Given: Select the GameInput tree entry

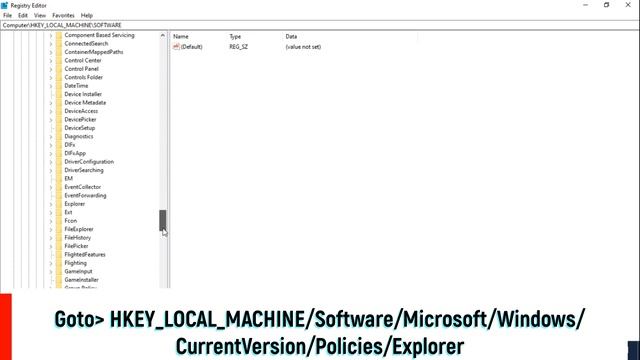Looking at the screenshot, I should (78, 271).
